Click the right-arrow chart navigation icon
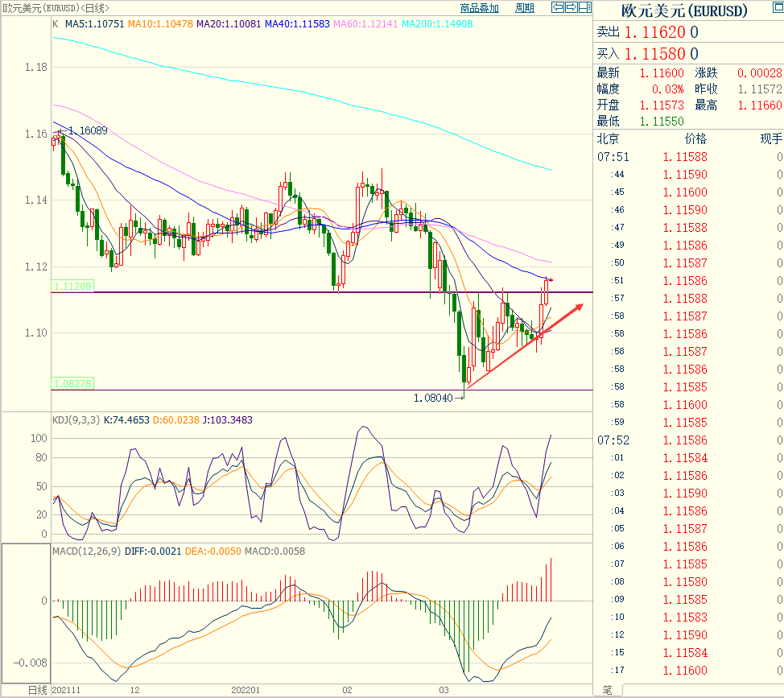784x698 pixels. click(x=571, y=8)
